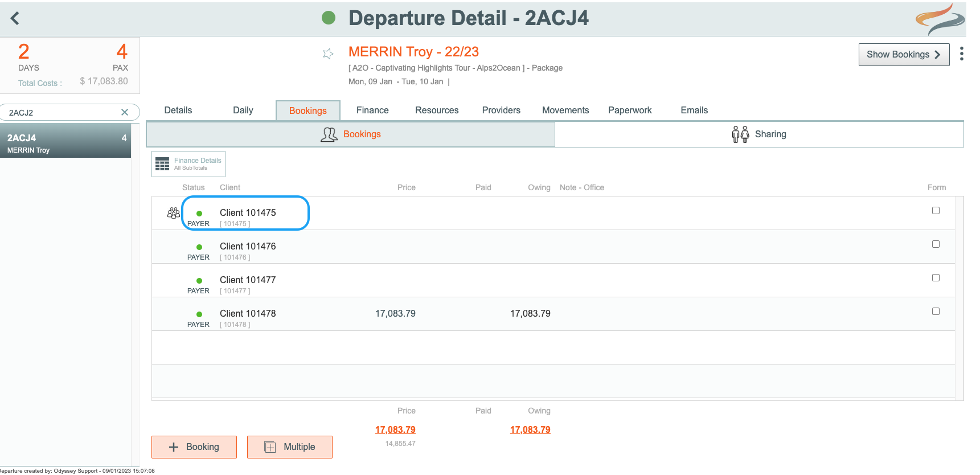Screen dimensions: 980x475
Task: Toggle the favorite star beside MERRIN Troy
Action: click(x=328, y=54)
